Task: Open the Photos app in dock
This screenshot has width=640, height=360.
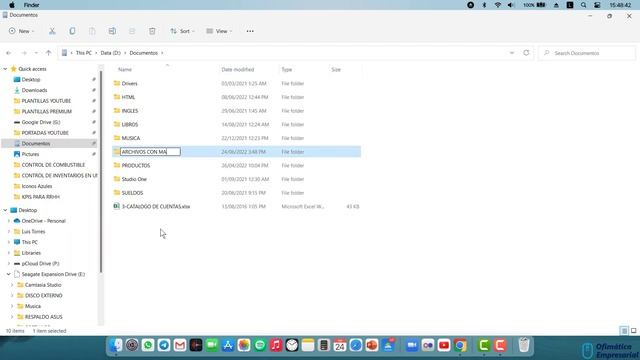Action: [244, 345]
